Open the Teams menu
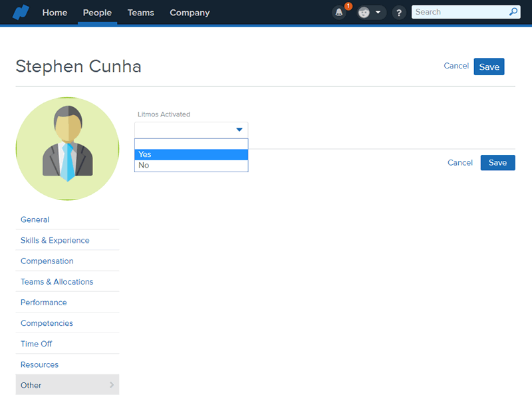Viewport: 532px width, 399px height. click(141, 13)
